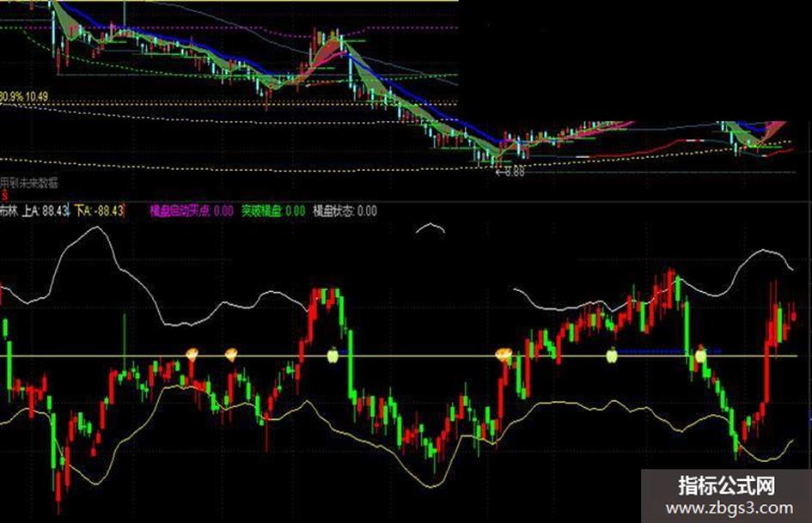Image resolution: width=812 pixels, height=523 pixels.
Task: Click the leftmost green apple marker
Action: (333, 355)
